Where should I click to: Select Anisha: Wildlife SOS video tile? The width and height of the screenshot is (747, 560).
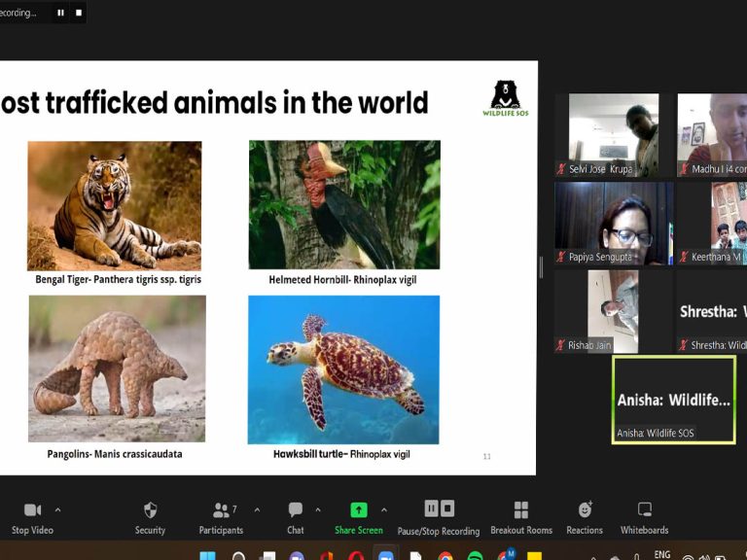pyautogui.click(x=673, y=399)
